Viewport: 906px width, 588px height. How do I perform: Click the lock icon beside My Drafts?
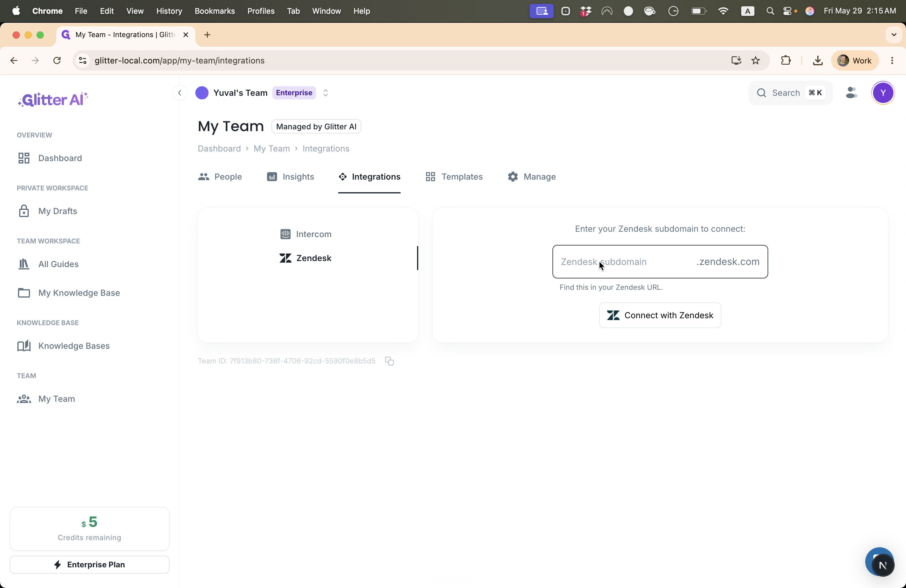[x=24, y=211]
